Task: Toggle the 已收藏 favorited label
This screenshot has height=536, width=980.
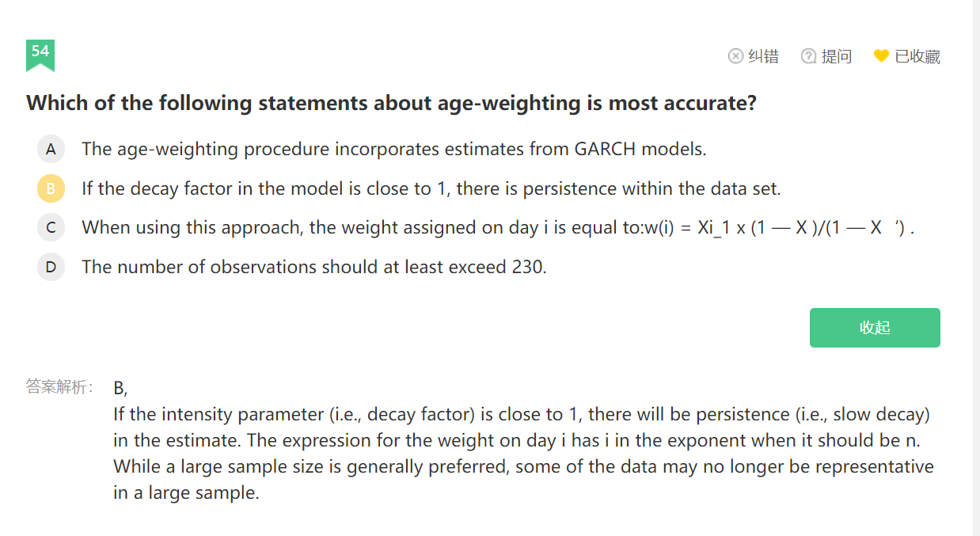Action: [917, 56]
